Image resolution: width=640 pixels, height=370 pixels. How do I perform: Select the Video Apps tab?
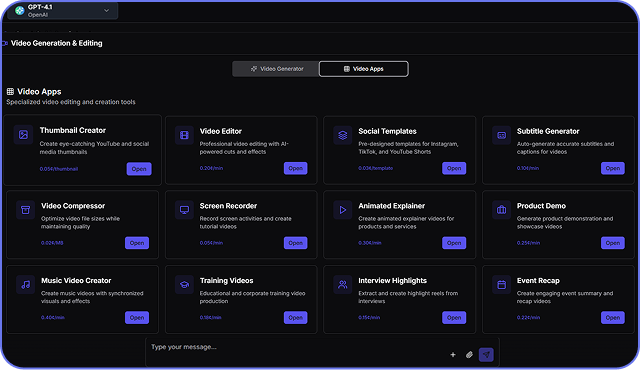(363, 69)
